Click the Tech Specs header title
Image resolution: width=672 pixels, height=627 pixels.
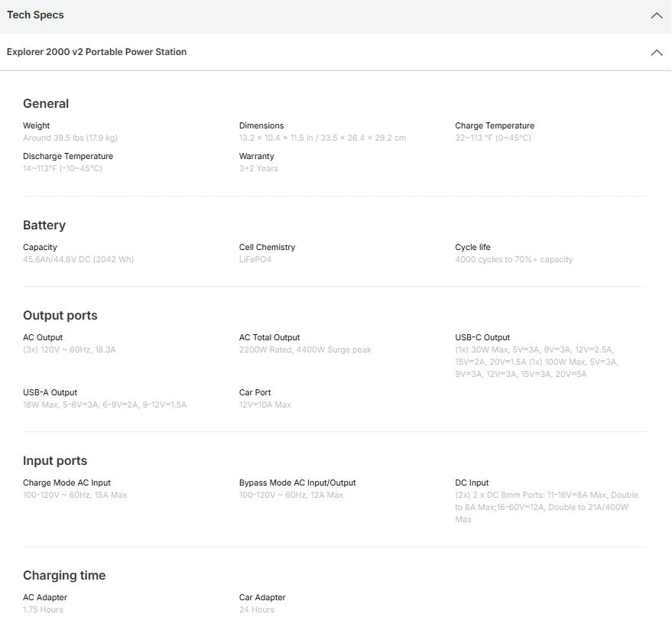pyautogui.click(x=35, y=15)
